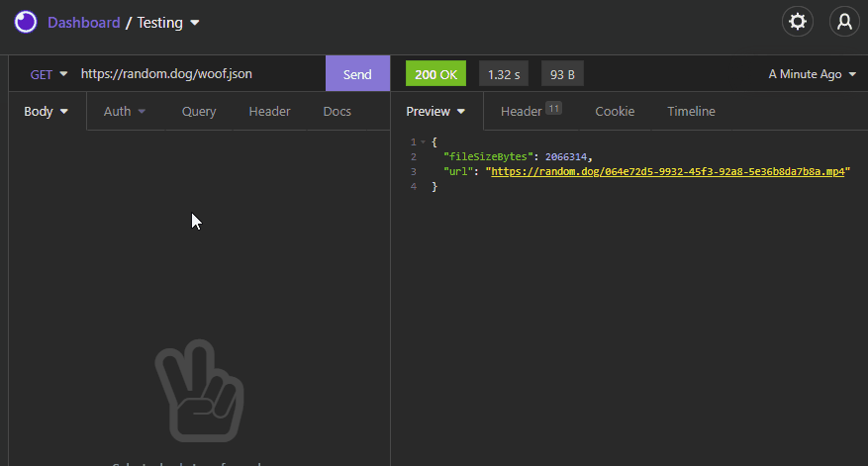
Task: Send the request with the Send button
Action: point(357,73)
